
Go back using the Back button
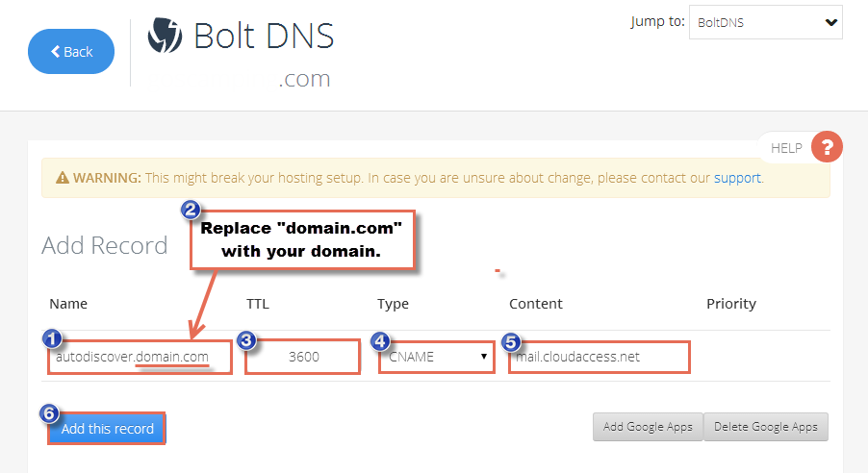tap(71, 52)
